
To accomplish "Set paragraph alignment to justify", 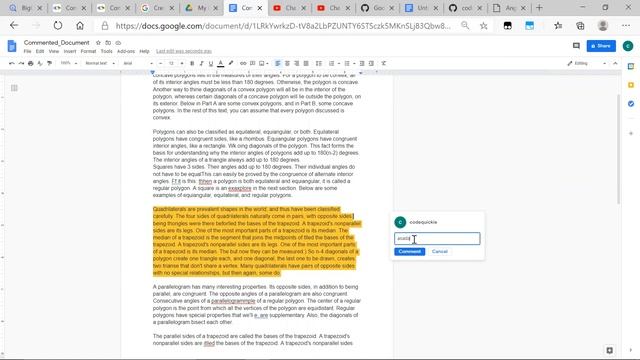I will point(306,63).
